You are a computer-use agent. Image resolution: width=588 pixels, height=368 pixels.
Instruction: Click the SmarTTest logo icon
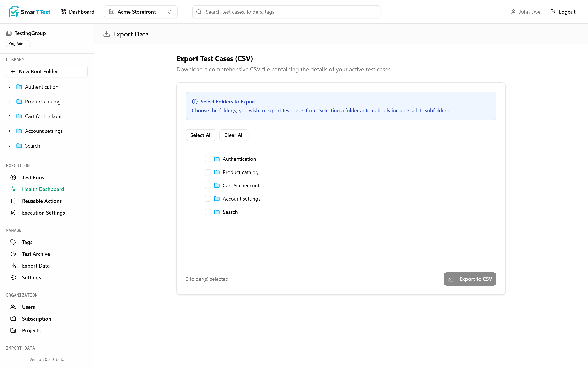(x=14, y=12)
